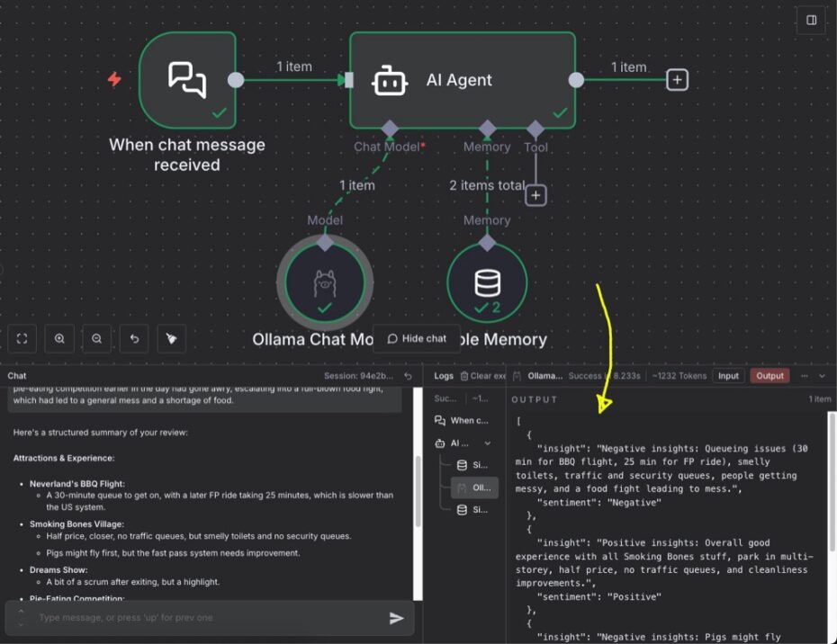The image size is (837, 644).
Task: Select first Simple Memory log row
Action: tap(474, 465)
